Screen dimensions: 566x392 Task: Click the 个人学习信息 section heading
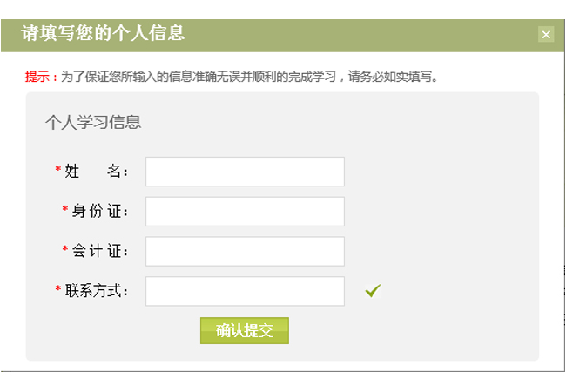pos(93,122)
